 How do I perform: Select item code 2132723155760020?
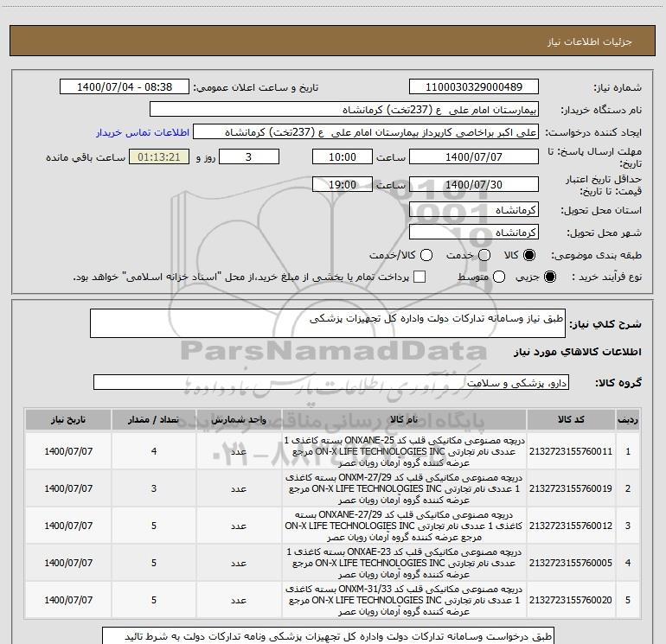571,600
